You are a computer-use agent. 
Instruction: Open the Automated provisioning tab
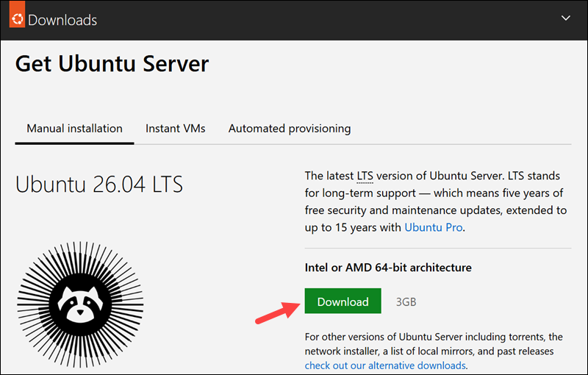pos(290,129)
